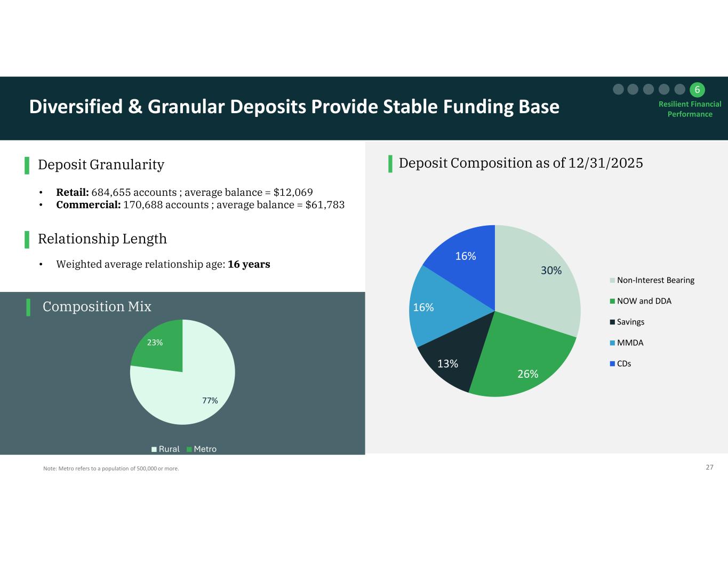Click the Deposit Composition as of 12/31/2025 title
This screenshot has height=563, width=728.
[x=521, y=163]
